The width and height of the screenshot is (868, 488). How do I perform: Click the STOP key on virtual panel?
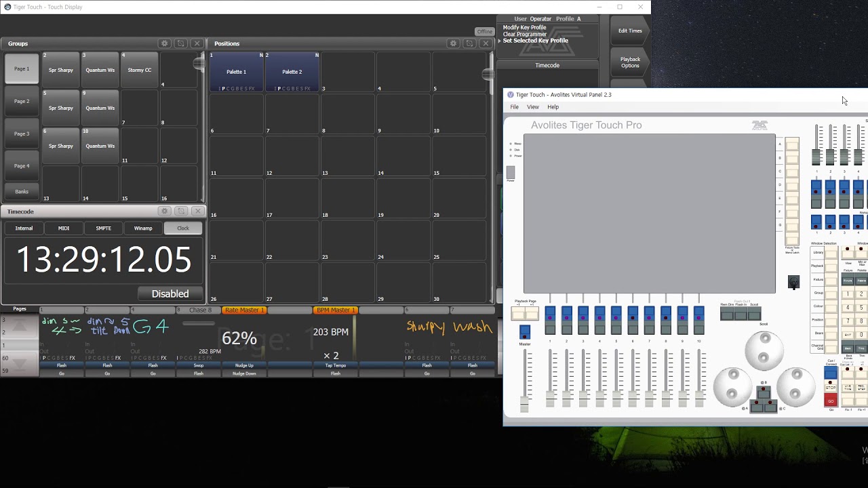tap(831, 387)
